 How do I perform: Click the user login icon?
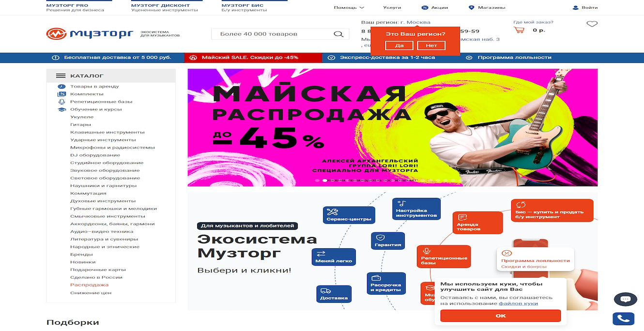click(575, 8)
